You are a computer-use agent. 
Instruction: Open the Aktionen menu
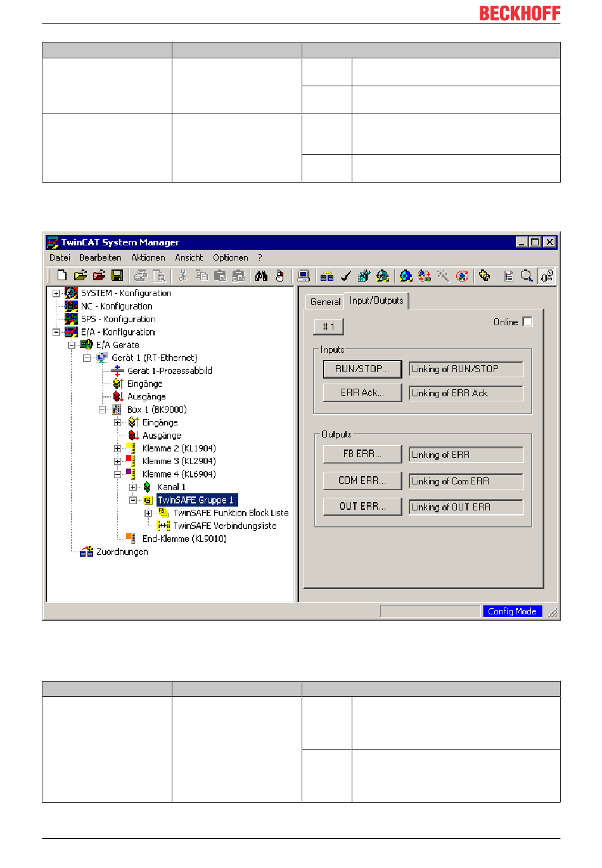148,257
